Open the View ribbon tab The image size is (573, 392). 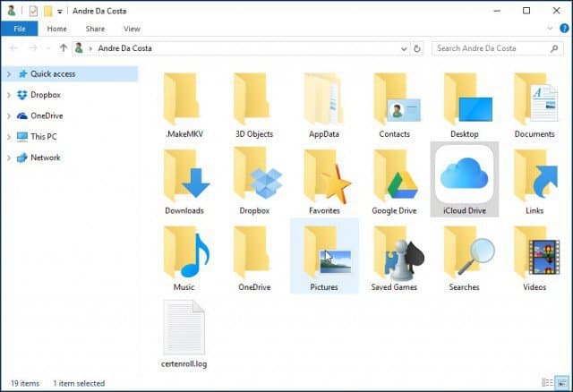tap(132, 29)
